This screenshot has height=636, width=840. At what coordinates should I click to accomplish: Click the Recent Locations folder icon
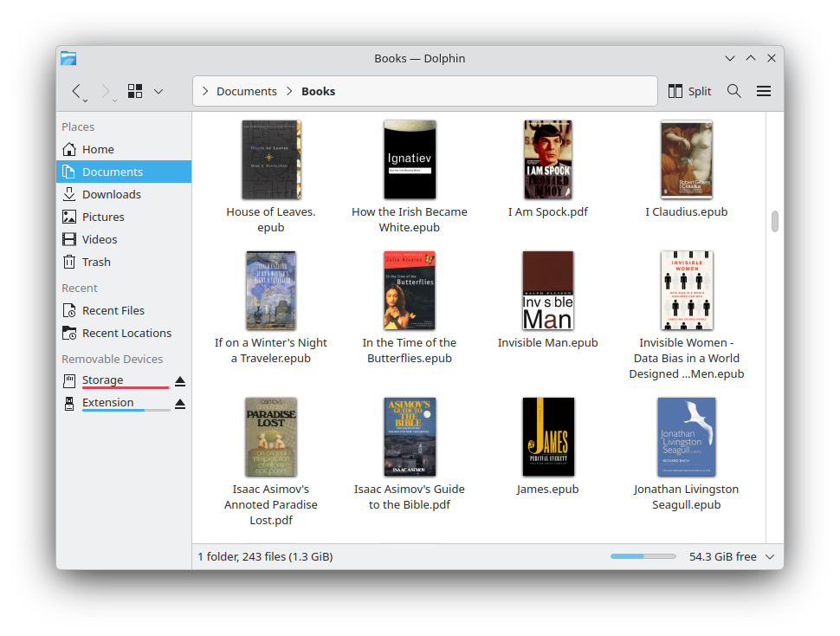click(69, 333)
